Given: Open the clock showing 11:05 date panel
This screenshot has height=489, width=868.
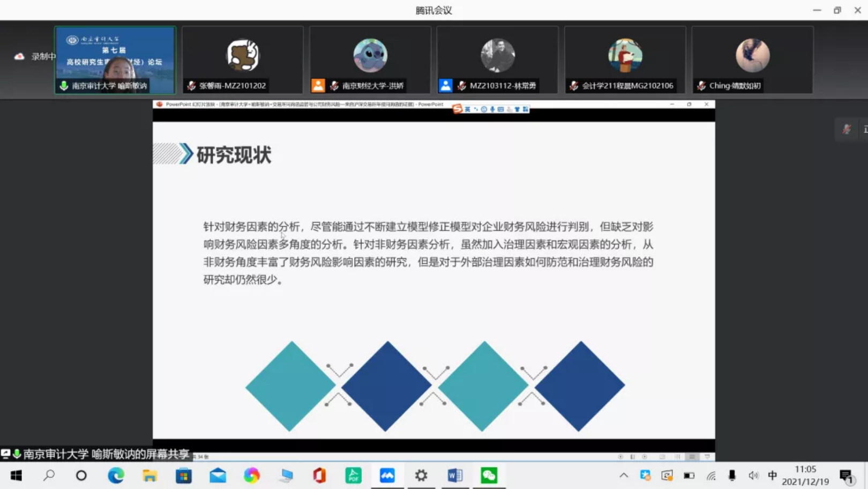Looking at the screenshot, I should click(x=805, y=476).
